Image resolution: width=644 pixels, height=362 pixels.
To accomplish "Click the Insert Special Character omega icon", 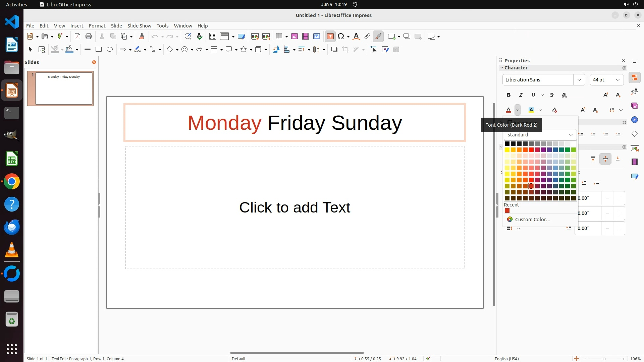I will coord(341,37).
